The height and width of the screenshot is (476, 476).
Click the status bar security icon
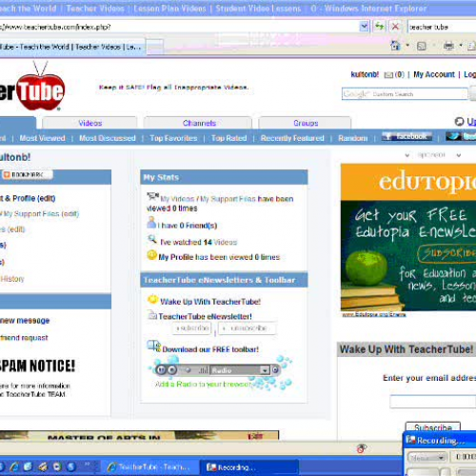[x=361, y=448]
